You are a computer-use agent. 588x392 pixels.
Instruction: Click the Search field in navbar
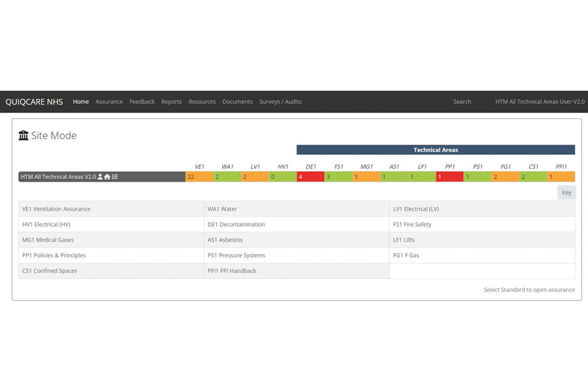[462, 102]
